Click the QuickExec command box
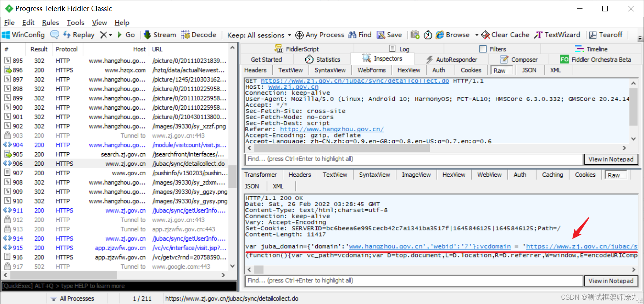The width and height of the screenshot is (644, 304). (x=119, y=286)
